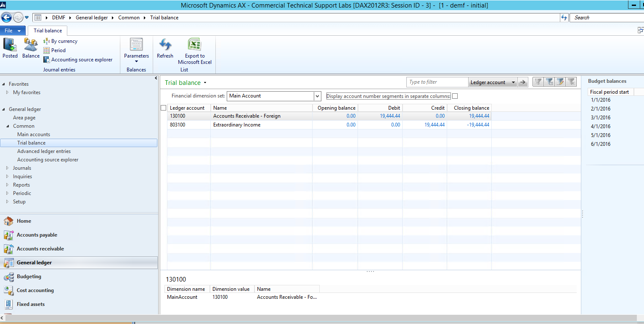Tick the select-all checkbox in grid header

(164, 108)
